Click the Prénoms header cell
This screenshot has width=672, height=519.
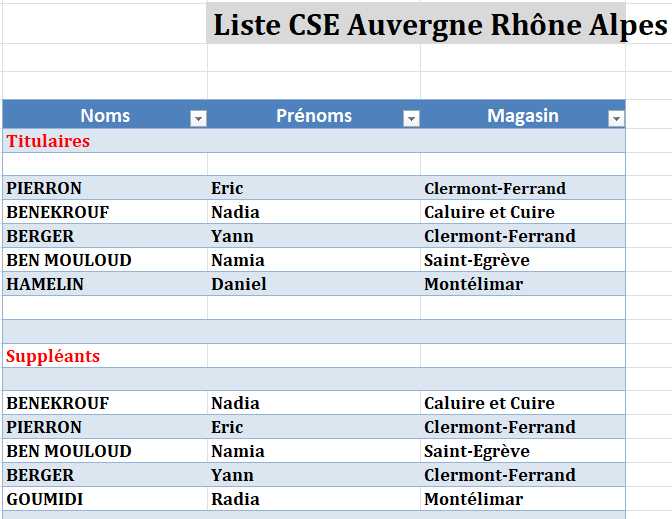[x=313, y=116]
